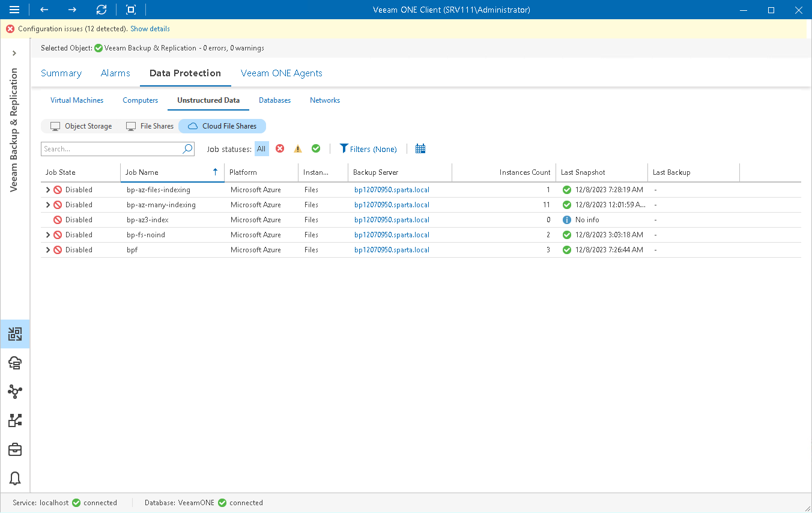Click the database connected status icon
This screenshot has height=513, width=812.
222,503
